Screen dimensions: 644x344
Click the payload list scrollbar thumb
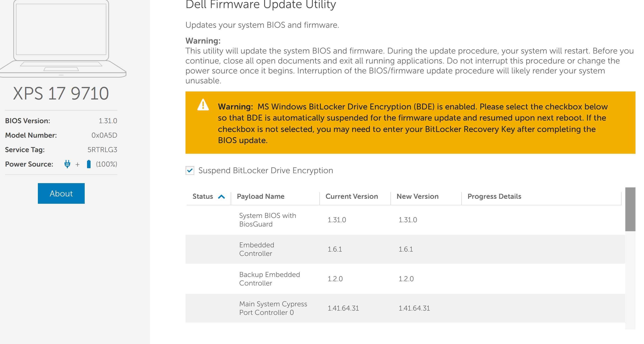click(630, 209)
